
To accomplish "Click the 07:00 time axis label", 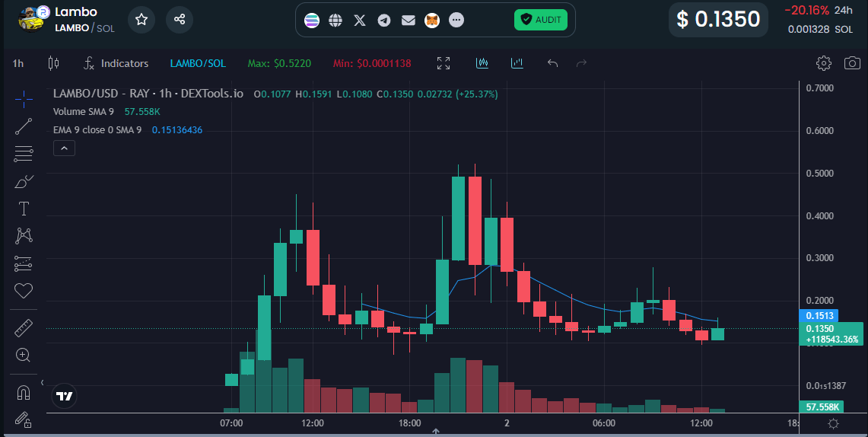I will (231, 423).
